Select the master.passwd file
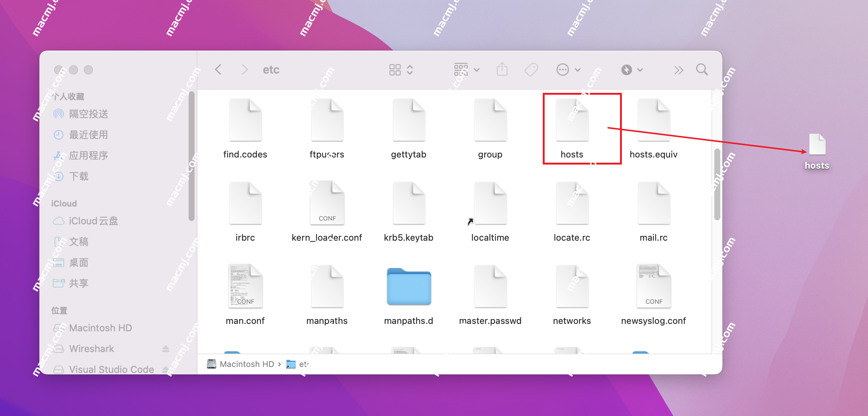Screen dimensions: 868x416 click(490, 295)
